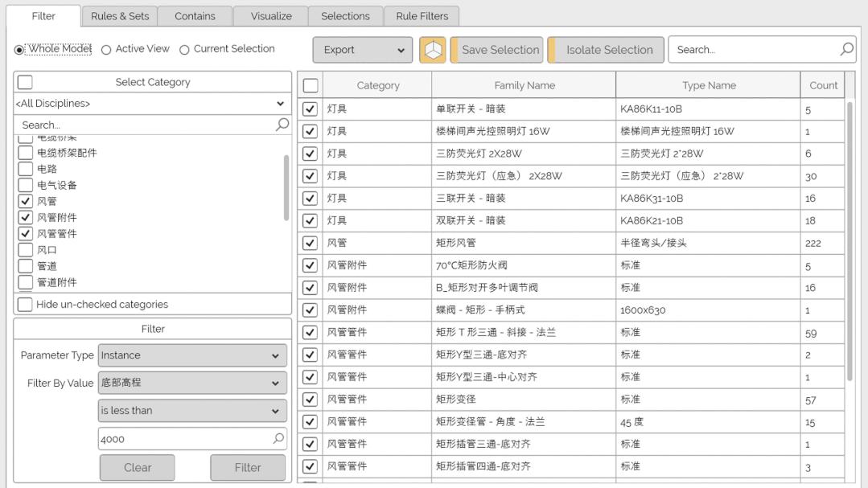Open the All Disciplines dropdown

[152, 104]
